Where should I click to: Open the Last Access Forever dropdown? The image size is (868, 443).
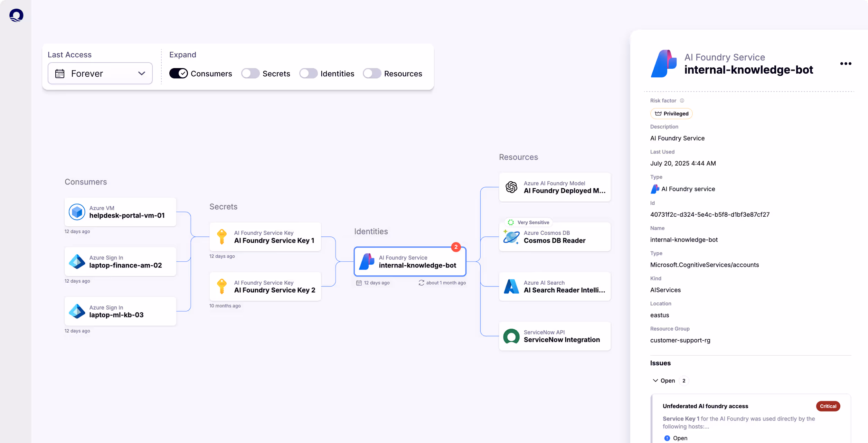(100, 74)
